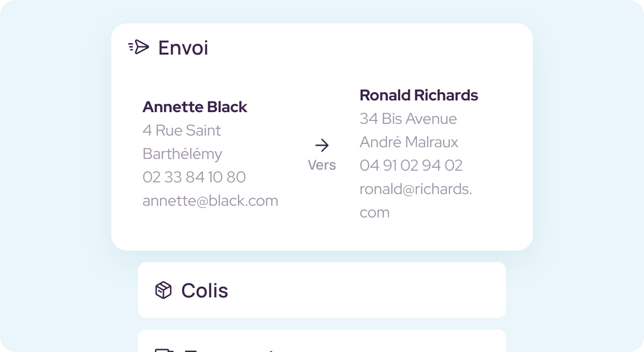This screenshot has width=644, height=352.
Task: Click the right arrow above Vers
Action: [322, 145]
